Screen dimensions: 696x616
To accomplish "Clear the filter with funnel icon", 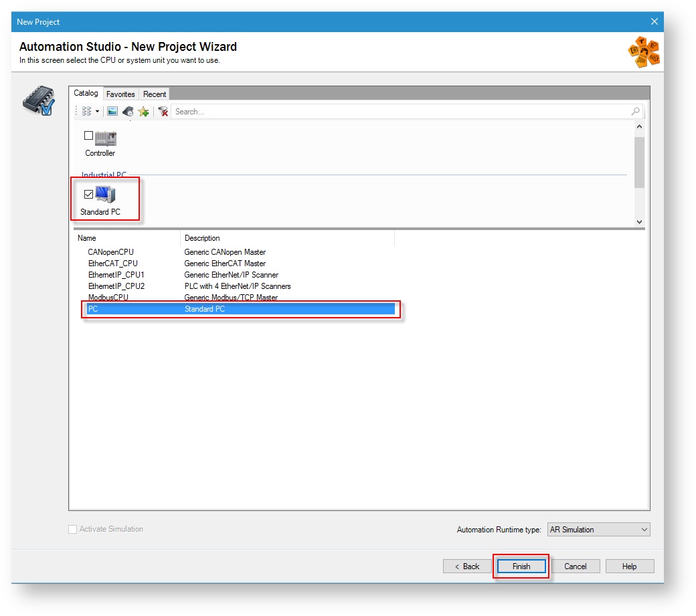I will tap(163, 112).
